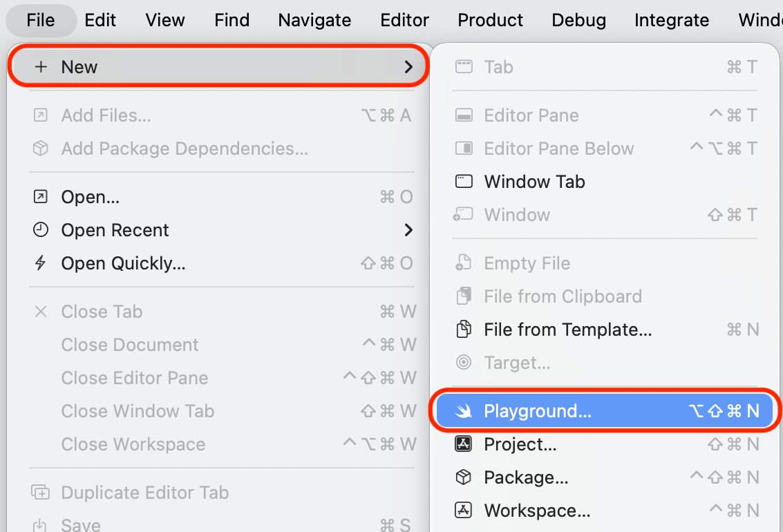Select Target... in the submenu

(x=605, y=362)
